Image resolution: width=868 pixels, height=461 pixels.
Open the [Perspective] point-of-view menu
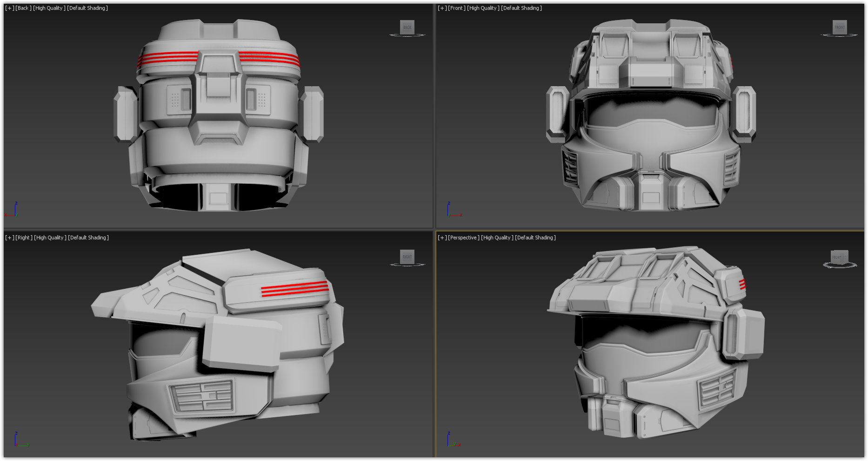464,237
